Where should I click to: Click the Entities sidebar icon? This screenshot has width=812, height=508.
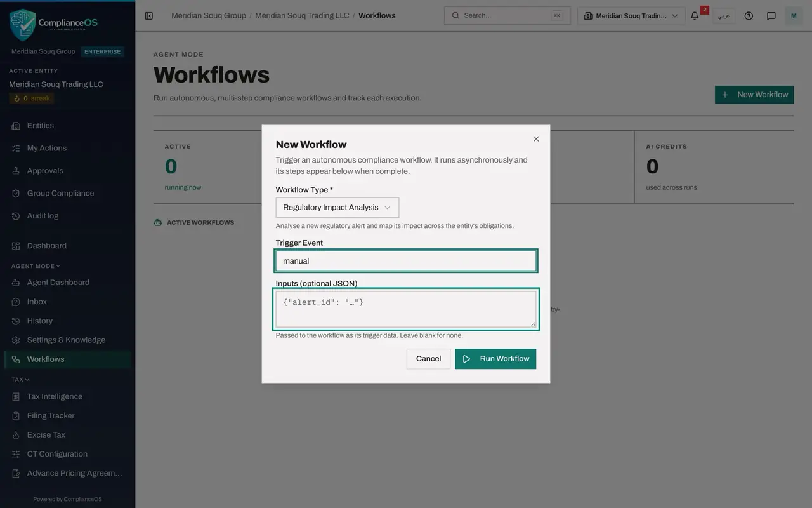16,126
